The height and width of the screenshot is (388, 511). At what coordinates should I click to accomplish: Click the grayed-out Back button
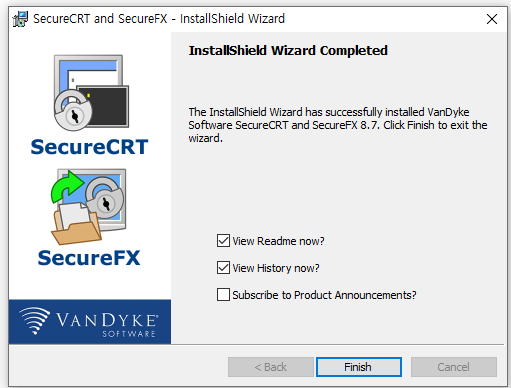[271, 367]
